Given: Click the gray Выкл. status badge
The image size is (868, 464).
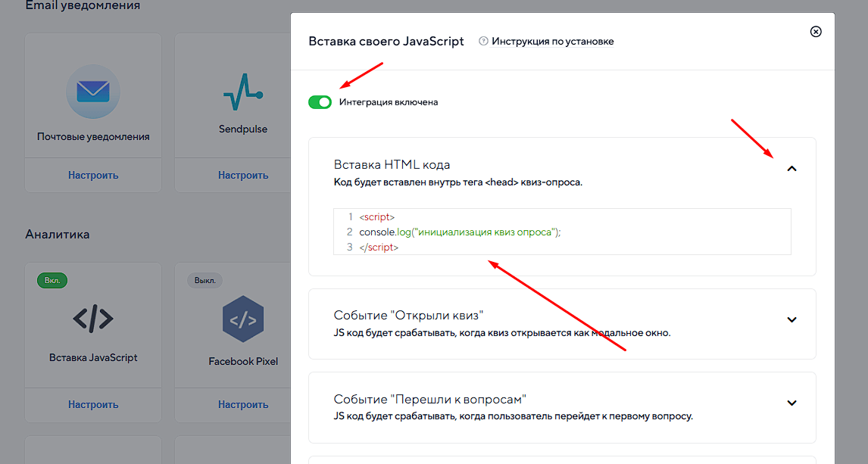Looking at the screenshot, I should [x=205, y=281].
